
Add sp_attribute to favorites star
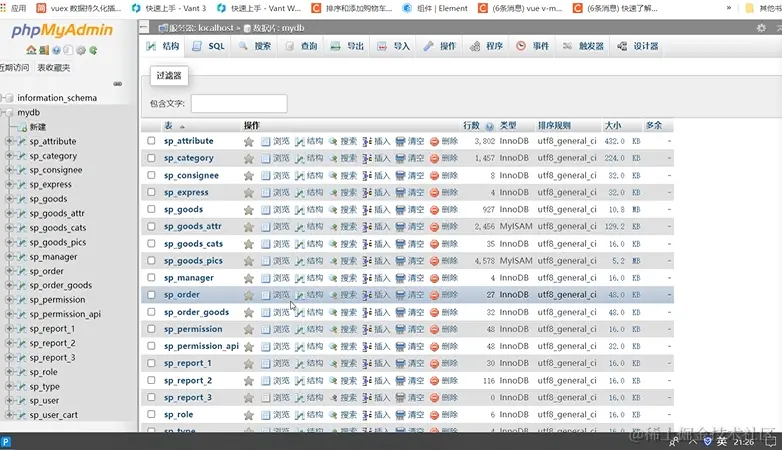tap(248, 141)
